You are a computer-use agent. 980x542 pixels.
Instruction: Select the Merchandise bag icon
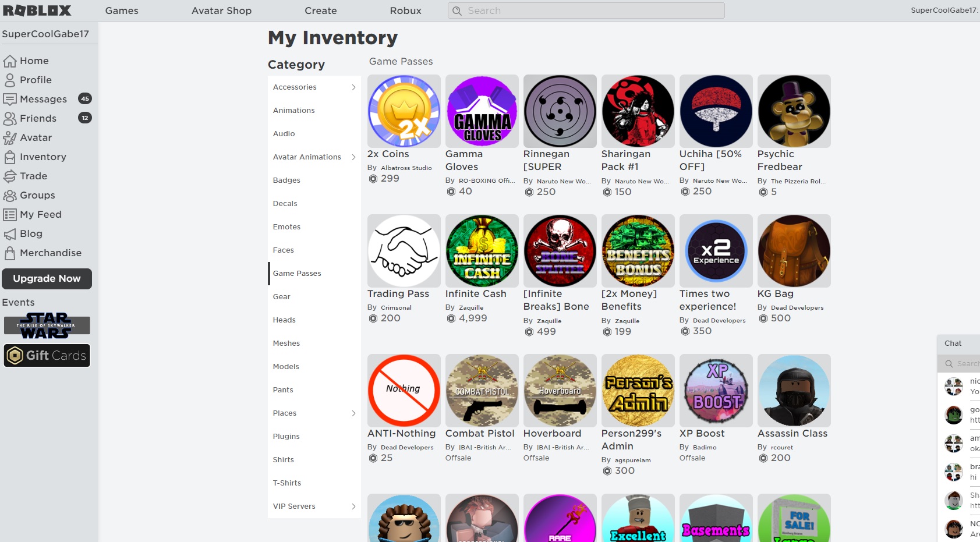[x=10, y=253]
